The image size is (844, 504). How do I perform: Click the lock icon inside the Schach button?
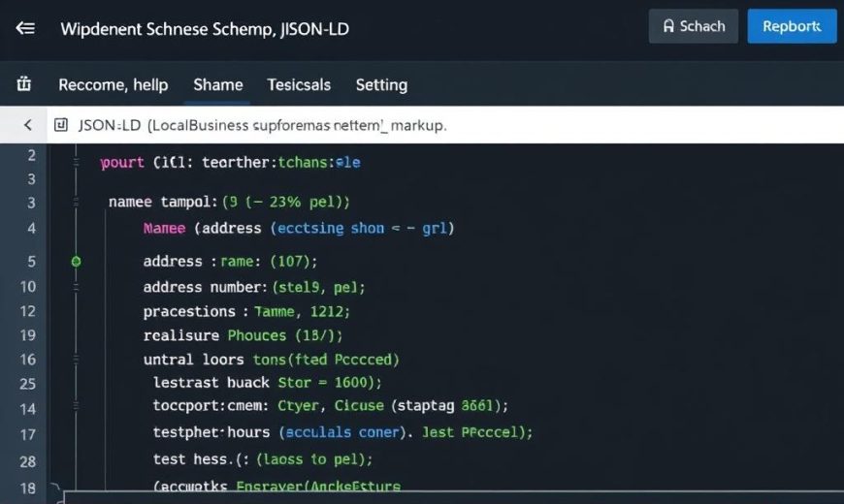tap(668, 27)
